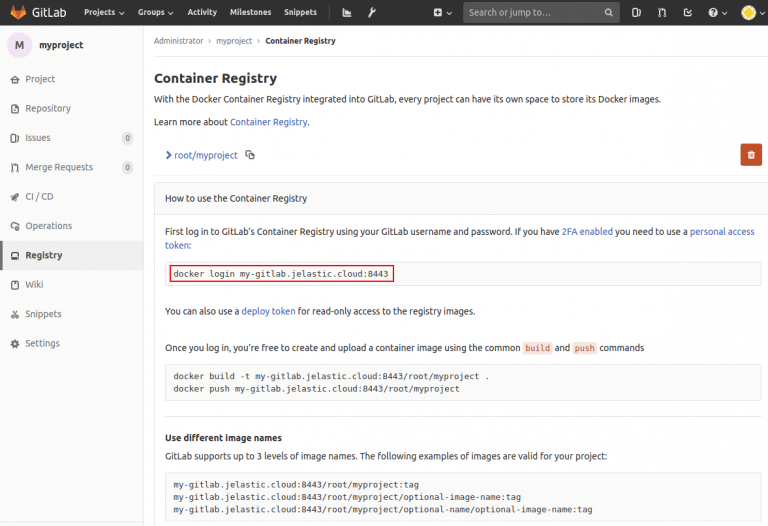Delete the registry repository with trash button
Image resolution: width=768 pixels, height=526 pixels.
point(751,155)
